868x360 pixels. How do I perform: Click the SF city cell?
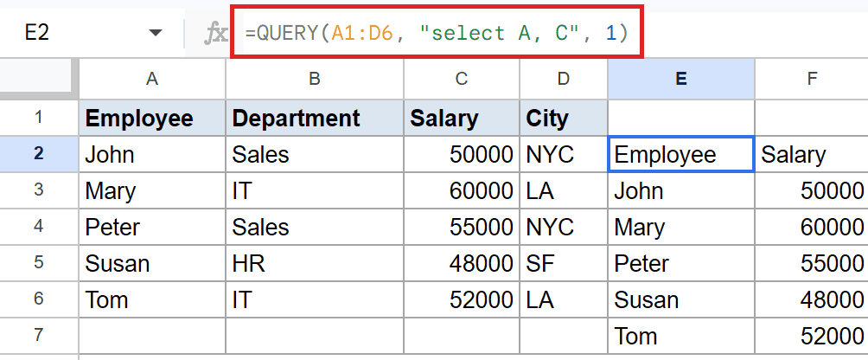click(x=564, y=262)
